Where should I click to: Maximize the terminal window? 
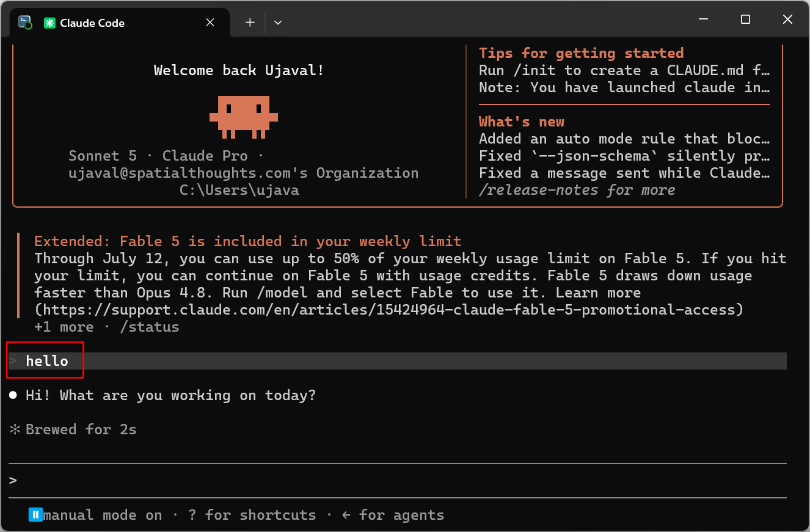pyautogui.click(x=745, y=20)
